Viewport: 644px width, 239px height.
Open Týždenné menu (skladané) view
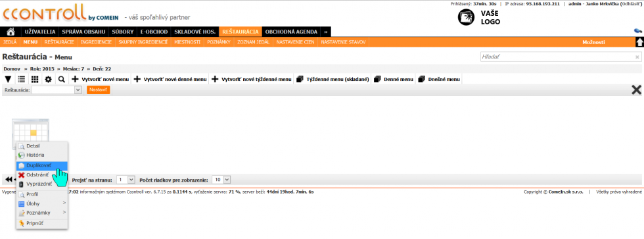[333, 79]
